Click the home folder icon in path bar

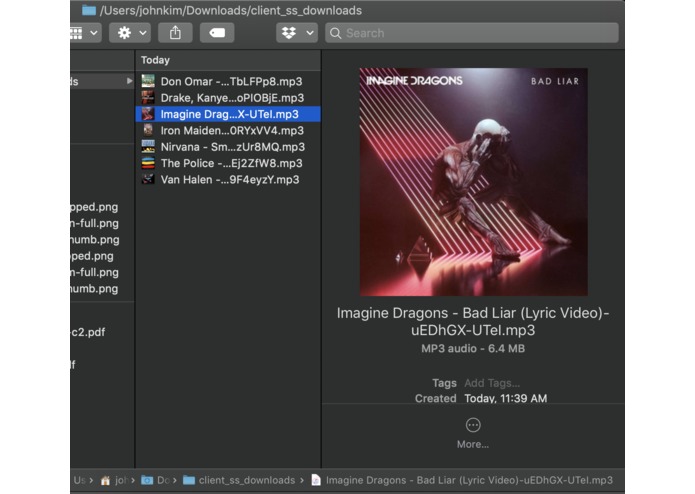coord(105,480)
